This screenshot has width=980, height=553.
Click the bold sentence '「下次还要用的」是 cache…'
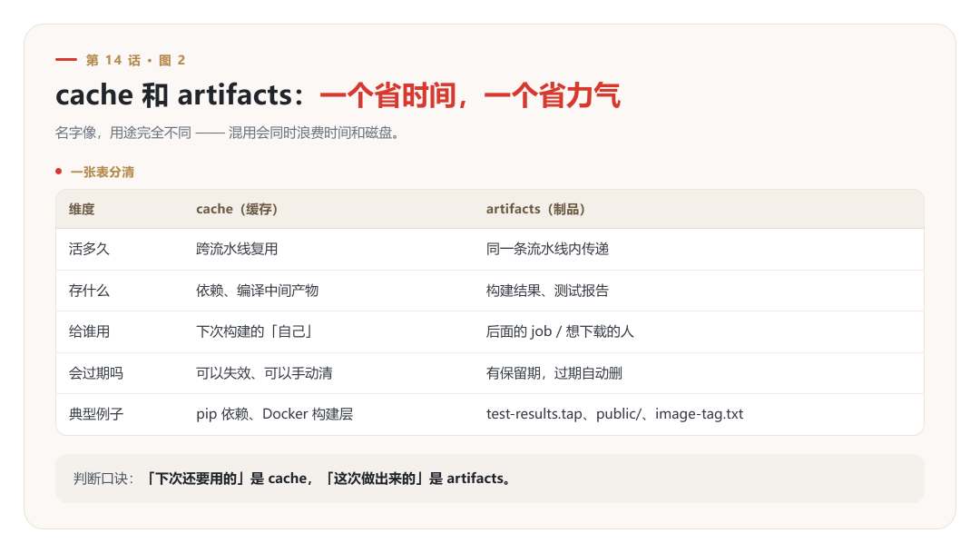pyautogui.click(x=328, y=479)
